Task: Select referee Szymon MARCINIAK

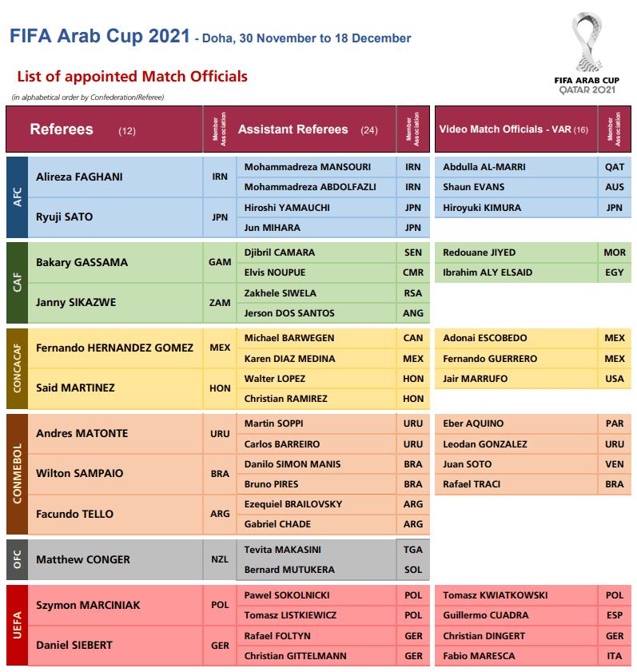Action: click(88, 605)
